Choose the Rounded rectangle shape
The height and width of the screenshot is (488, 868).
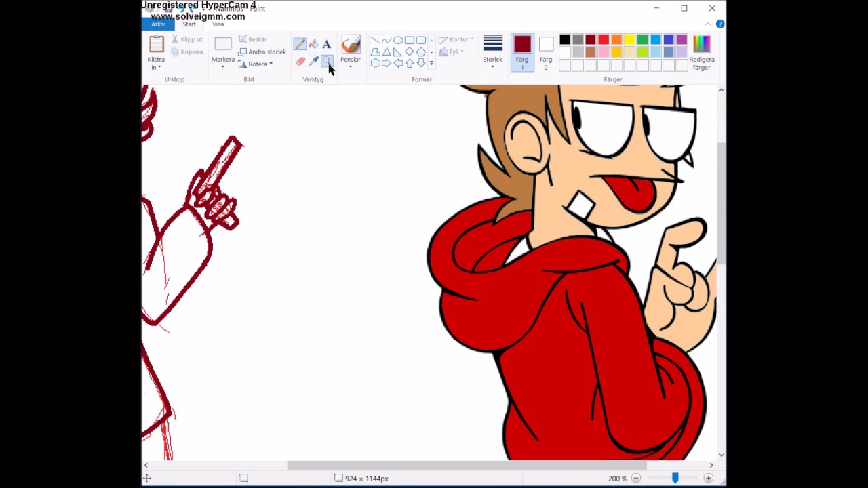pos(421,40)
